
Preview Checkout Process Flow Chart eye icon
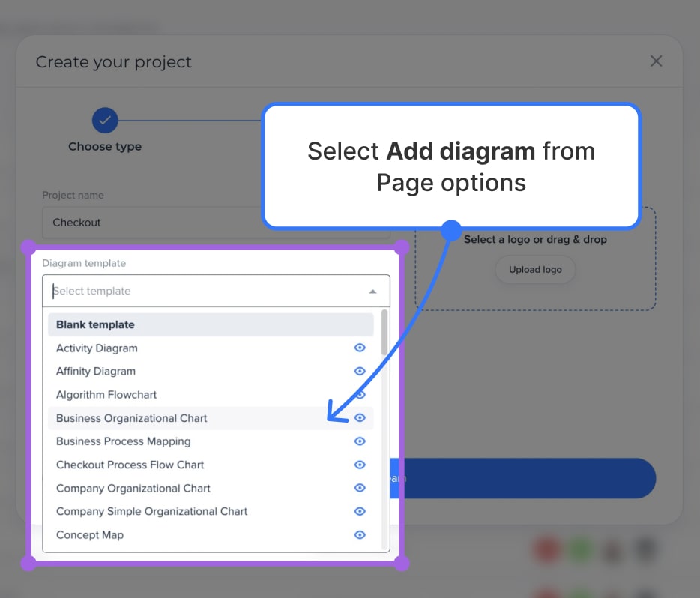point(360,465)
